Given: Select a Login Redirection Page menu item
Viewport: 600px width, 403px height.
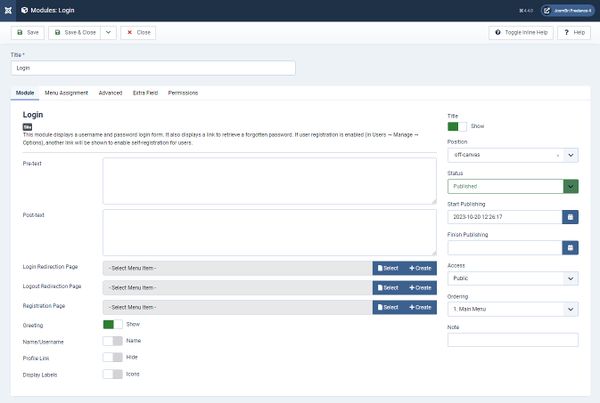Looking at the screenshot, I should [387, 268].
